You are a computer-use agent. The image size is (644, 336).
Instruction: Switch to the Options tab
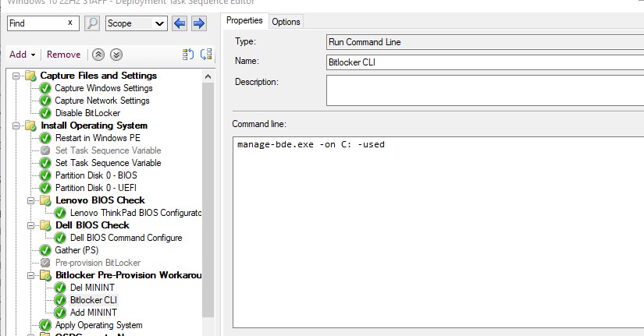(286, 22)
